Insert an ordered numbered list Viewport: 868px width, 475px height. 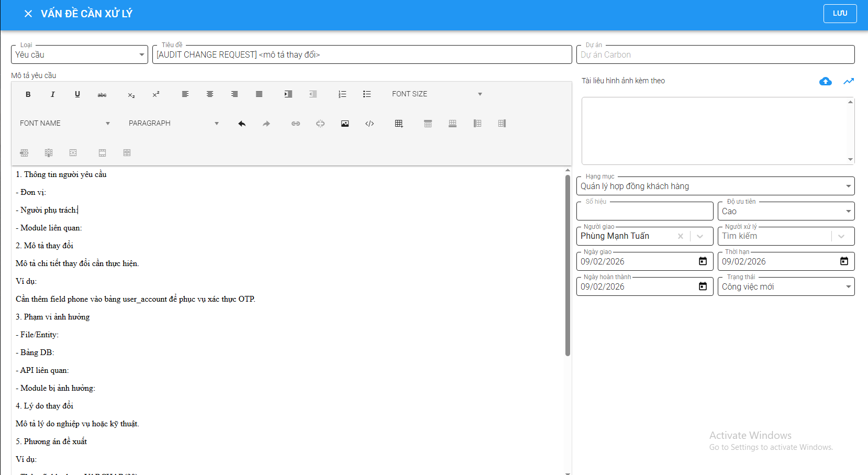tap(342, 94)
